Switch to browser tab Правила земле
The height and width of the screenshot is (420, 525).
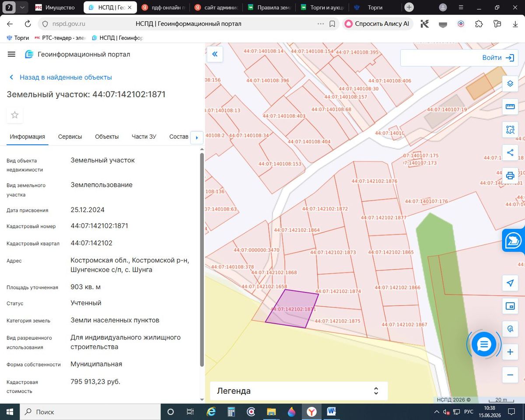[269, 7]
